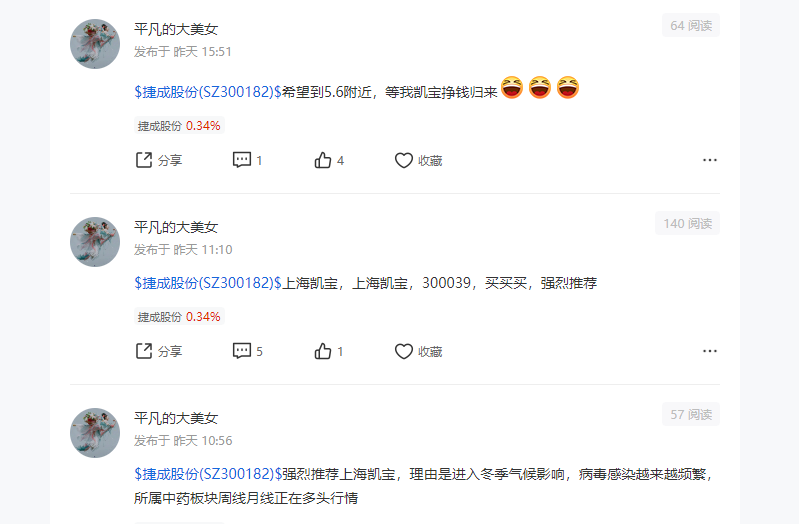Open more options menu for the 11:10 post
This screenshot has height=524, width=799.
pyautogui.click(x=710, y=351)
